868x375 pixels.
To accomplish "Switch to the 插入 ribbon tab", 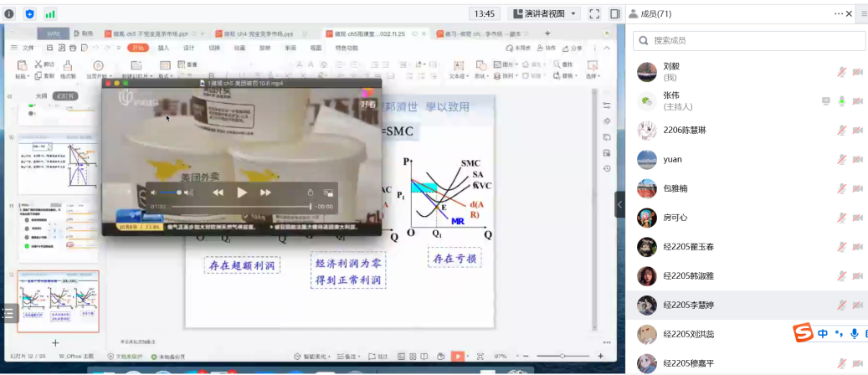I will coord(163,49).
